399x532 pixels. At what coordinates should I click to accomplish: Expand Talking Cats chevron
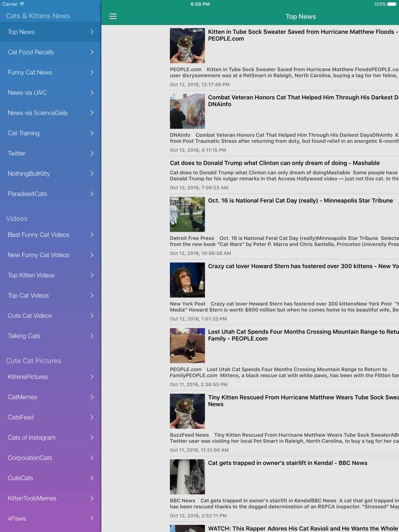(92, 336)
